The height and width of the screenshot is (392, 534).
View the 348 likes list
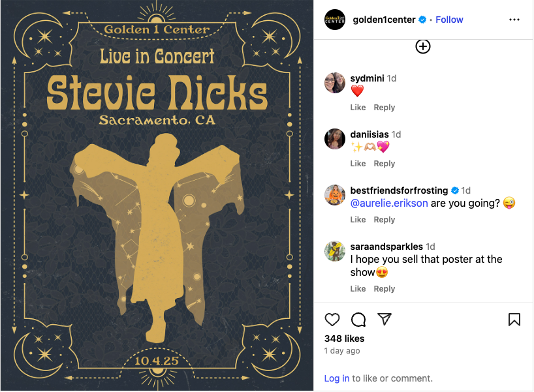tap(344, 339)
